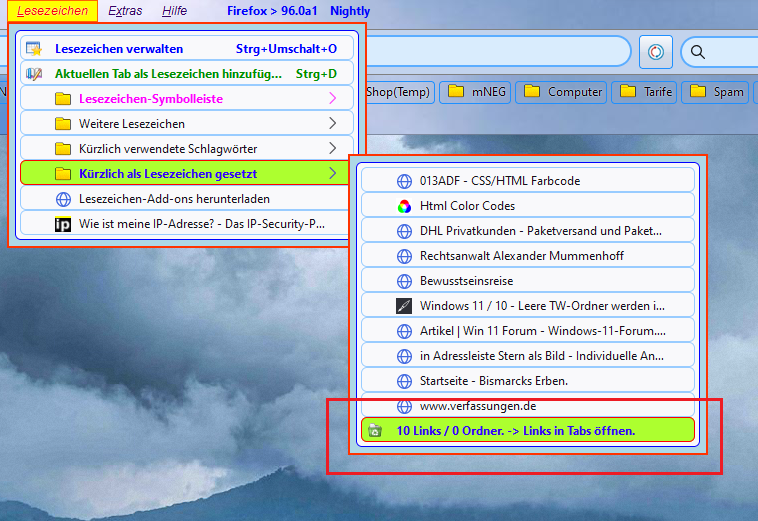The image size is (758, 521).
Task: Open 013ADF - CSS/HTML Farbcode bookmark
Action: (x=528, y=181)
